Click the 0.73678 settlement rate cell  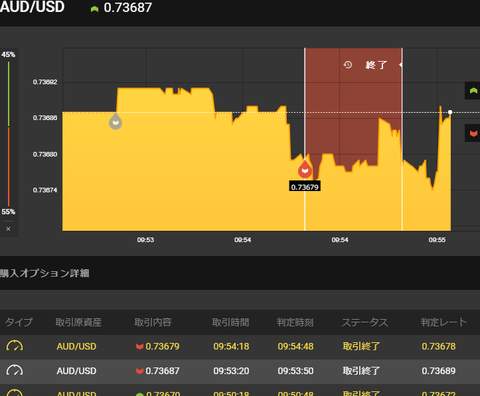439,346
